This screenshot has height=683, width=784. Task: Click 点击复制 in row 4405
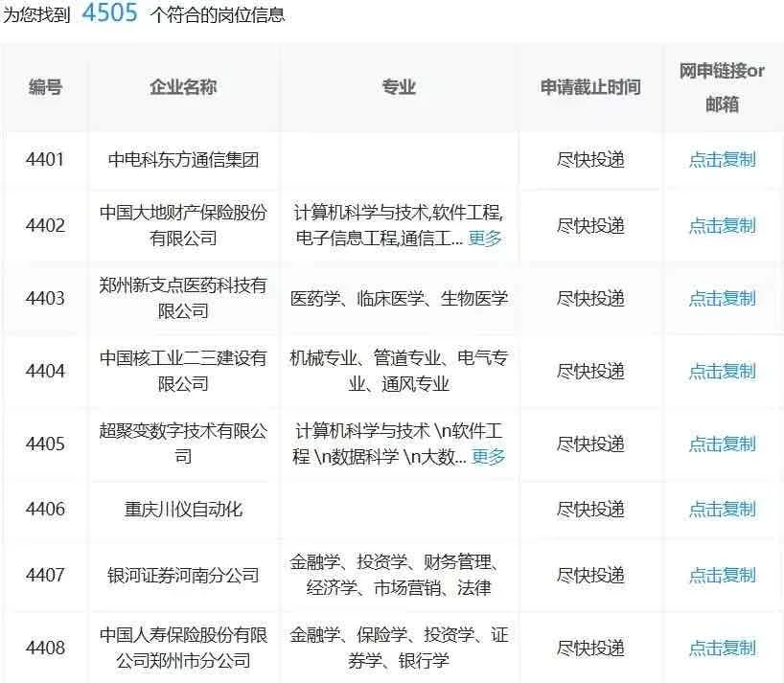coord(722,444)
